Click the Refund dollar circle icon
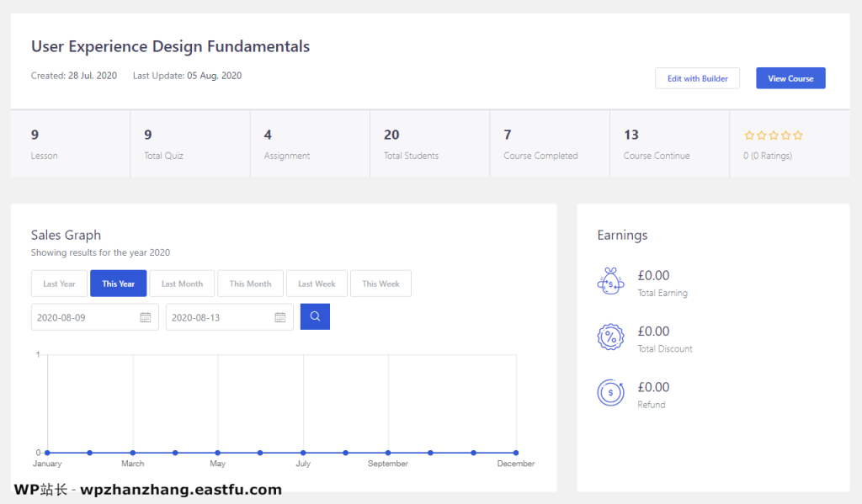Viewport: 862px width, 504px height. coord(610,393)
